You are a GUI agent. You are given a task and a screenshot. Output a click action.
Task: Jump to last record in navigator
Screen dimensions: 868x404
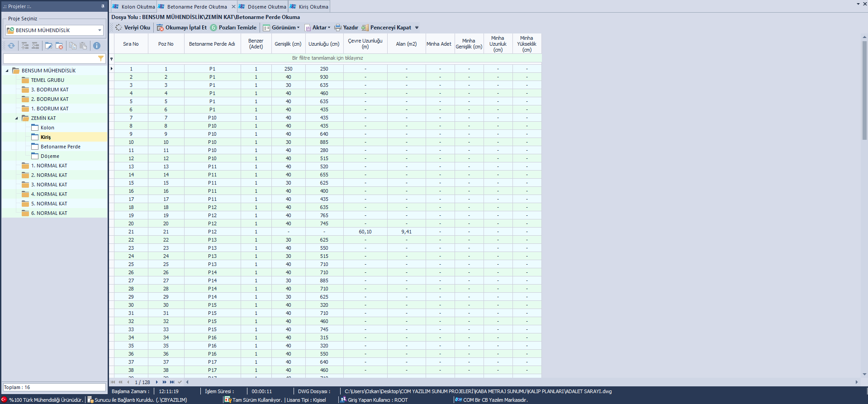[x=172, y=382]
